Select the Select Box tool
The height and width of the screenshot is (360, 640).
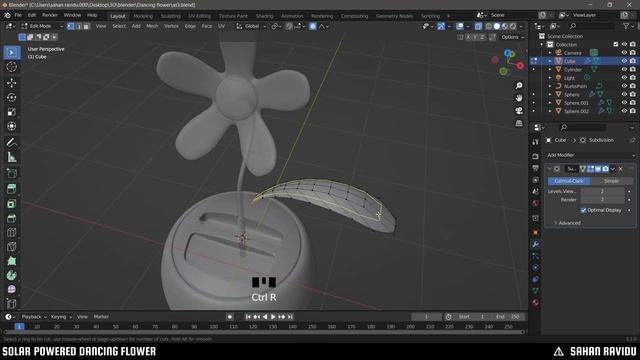tap(11, 53)
